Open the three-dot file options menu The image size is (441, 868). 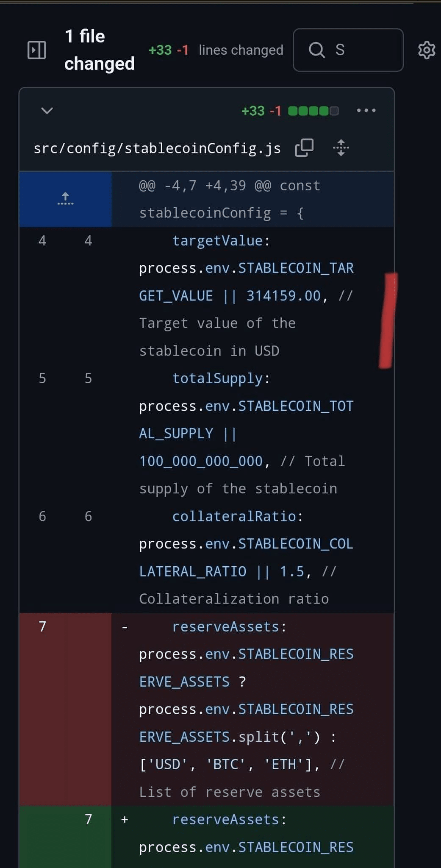point(366,111)
